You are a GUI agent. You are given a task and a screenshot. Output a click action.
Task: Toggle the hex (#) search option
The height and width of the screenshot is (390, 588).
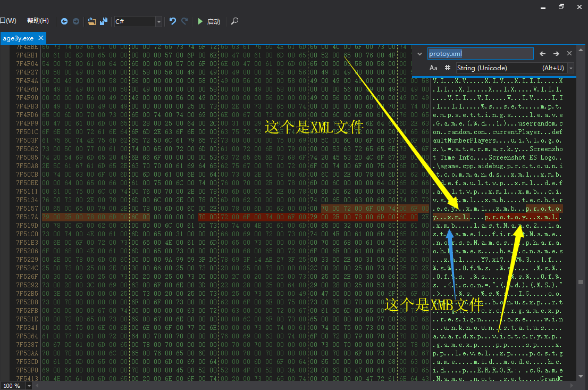447,68
